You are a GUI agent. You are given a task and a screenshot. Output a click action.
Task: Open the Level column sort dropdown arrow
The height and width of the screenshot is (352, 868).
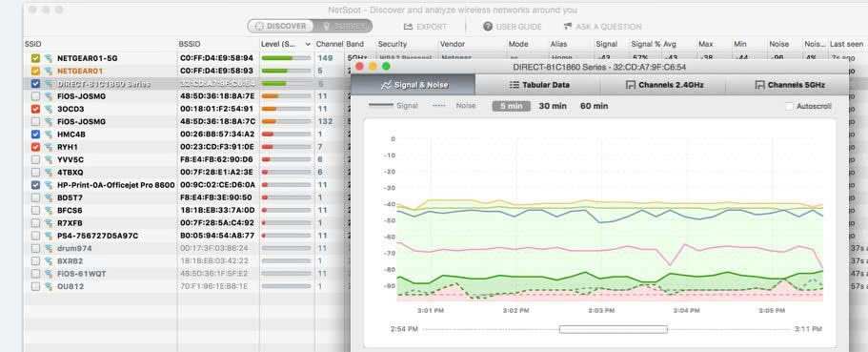point(308,44)
